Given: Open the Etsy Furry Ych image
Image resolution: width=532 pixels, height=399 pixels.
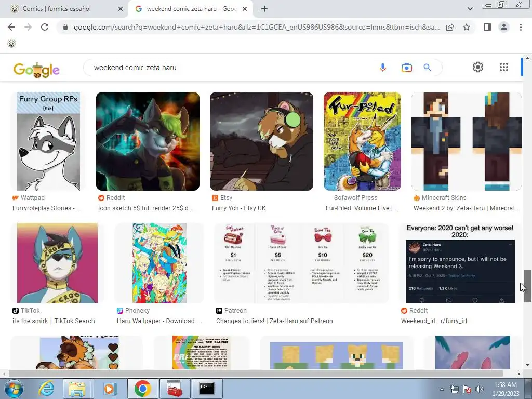Looking at the screenshot, I should click(261, 141).
